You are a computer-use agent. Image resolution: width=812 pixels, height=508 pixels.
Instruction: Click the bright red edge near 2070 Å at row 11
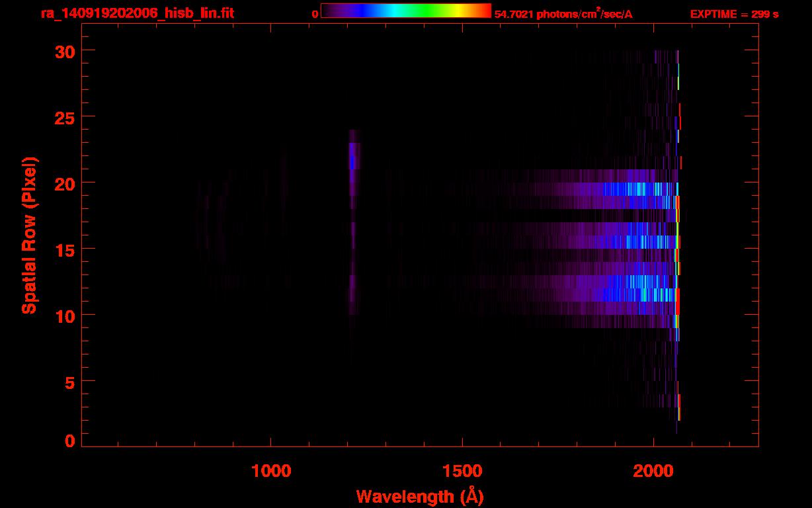pyautogui.click(x=677, y=301)
